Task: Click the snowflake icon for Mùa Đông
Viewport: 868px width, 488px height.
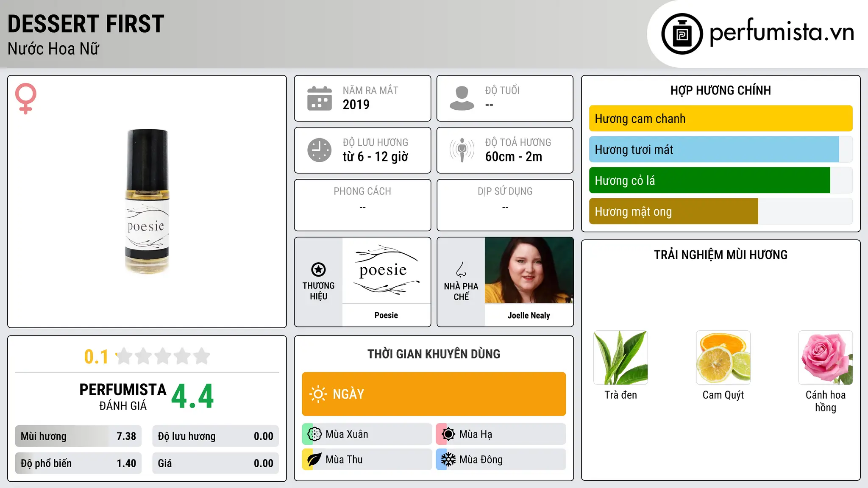Action: tap(448, 460)
